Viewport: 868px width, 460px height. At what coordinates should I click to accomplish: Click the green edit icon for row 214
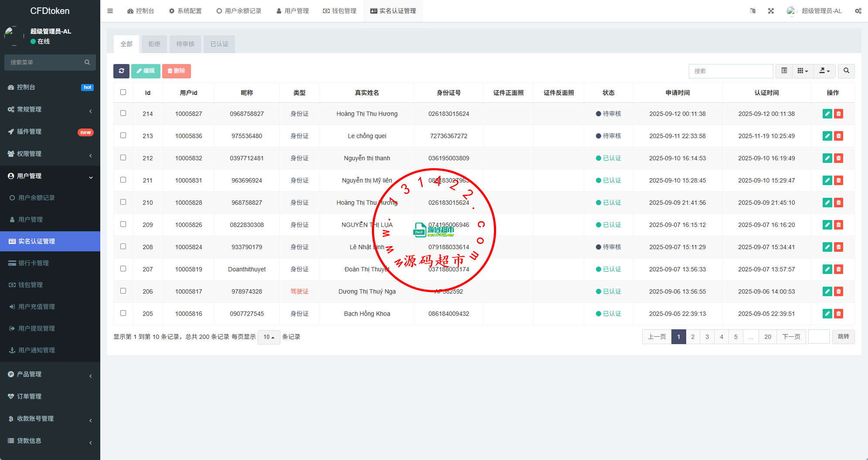coord(827,114)
